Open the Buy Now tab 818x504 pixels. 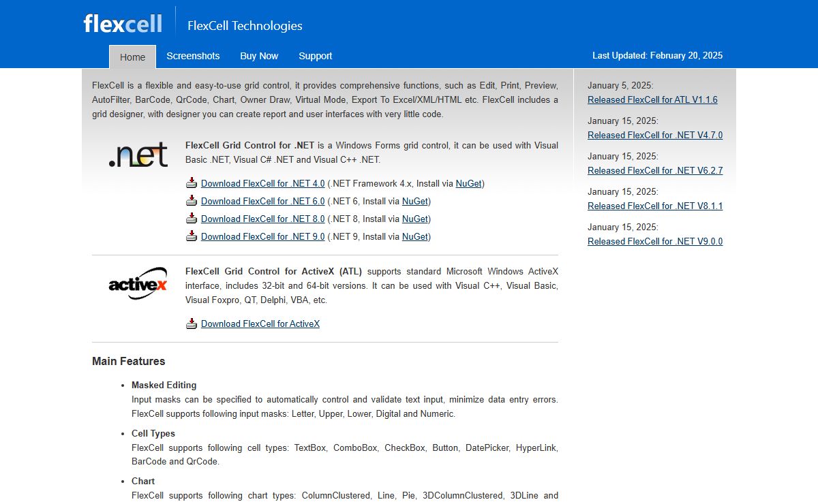click(x=259, y=56)
